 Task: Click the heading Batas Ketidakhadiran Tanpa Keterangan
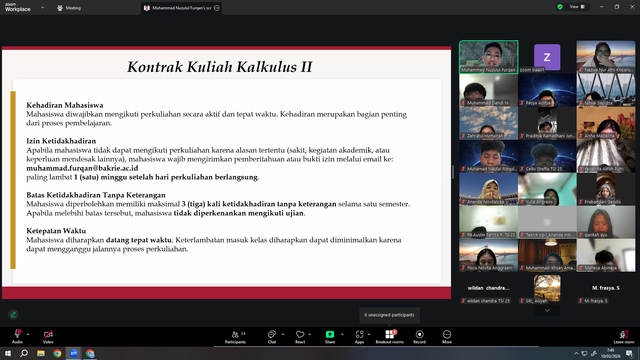pyautogui.click(x=96, y=195)
